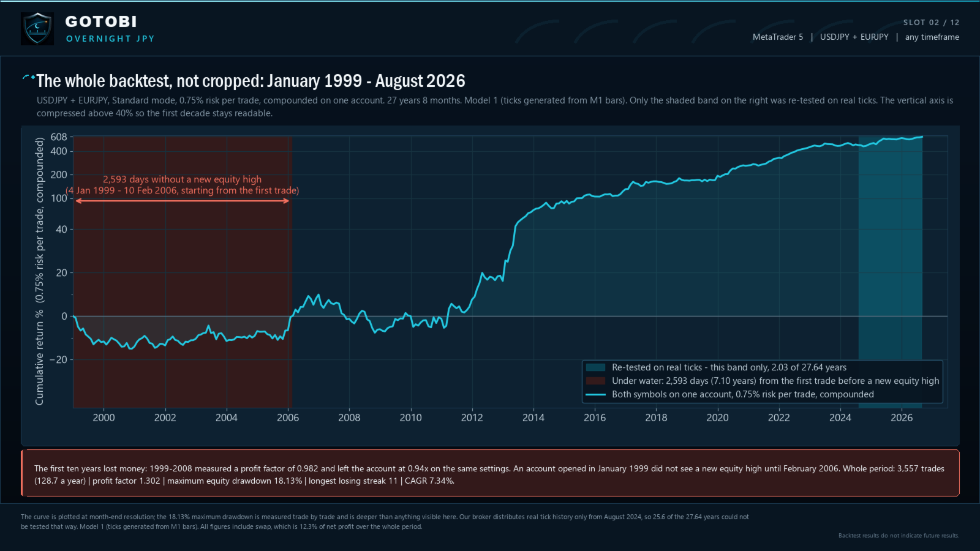Screen dimensions: 980x551
Task: Click the '2002' x-axis year label
Action: 165,418
